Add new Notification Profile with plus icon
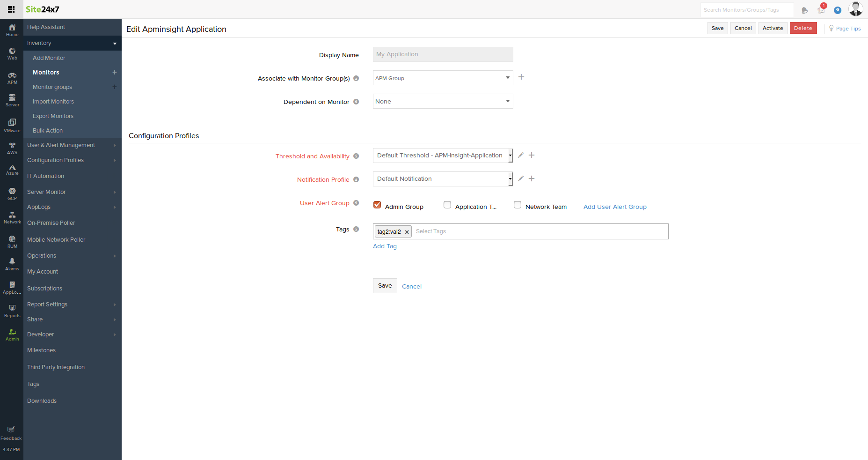Viewport: 868px width, 460px height. [532, 178]
